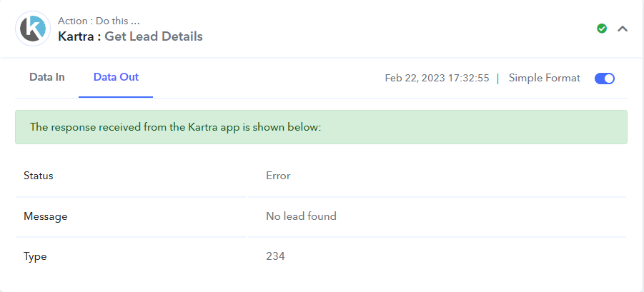Switch to the Data In tab

[x=47, y=77]
